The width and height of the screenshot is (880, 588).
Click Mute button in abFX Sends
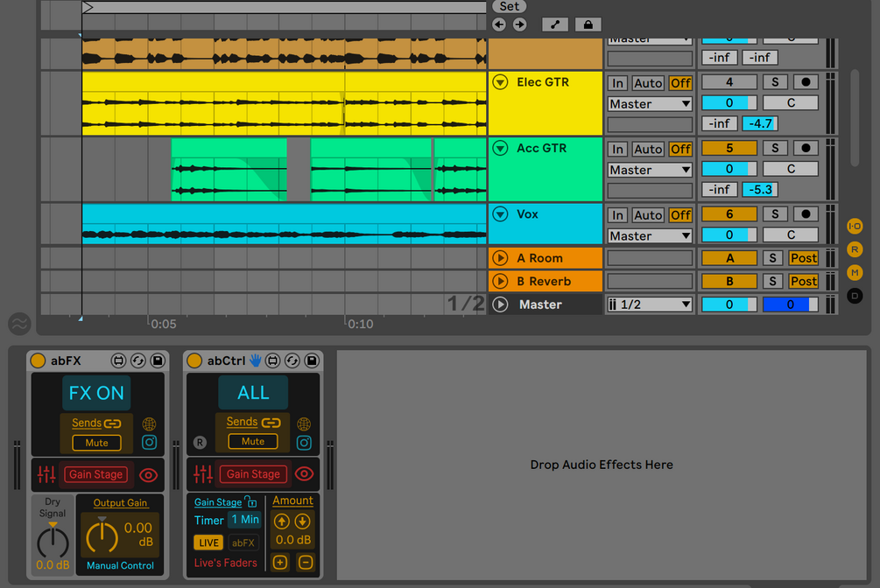tap(96, 443)
